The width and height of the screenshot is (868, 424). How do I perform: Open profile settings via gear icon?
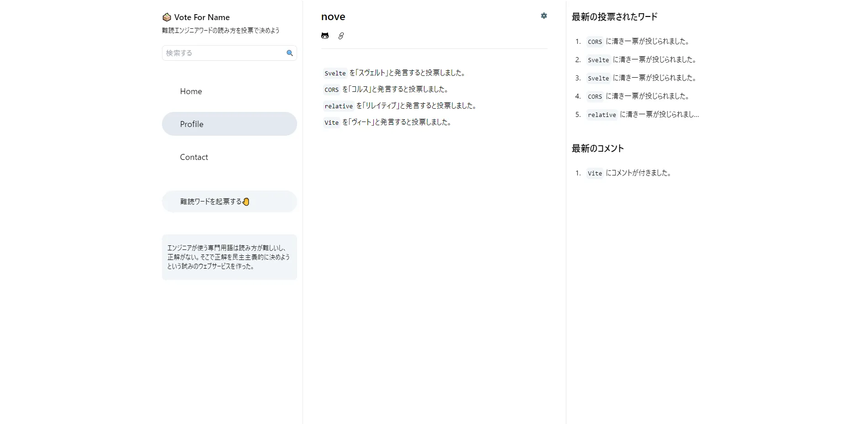544,16
